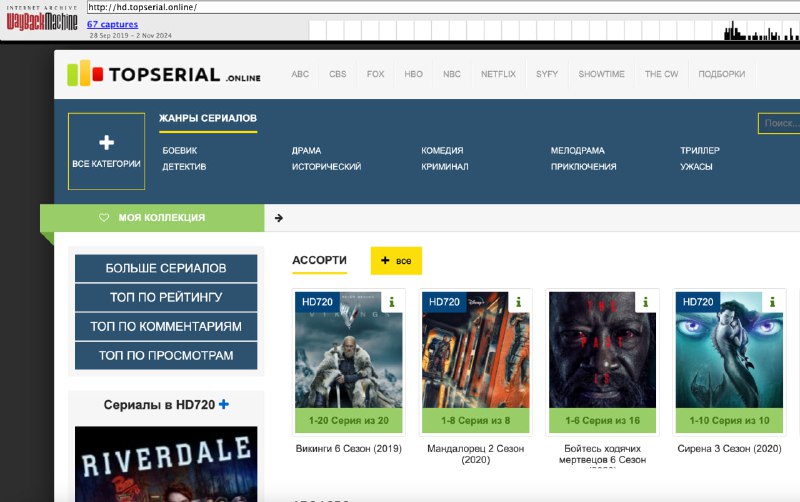Open the Riverdale poster thumbnail
Viewport: 800px width, 502px height.
point(166,464)
